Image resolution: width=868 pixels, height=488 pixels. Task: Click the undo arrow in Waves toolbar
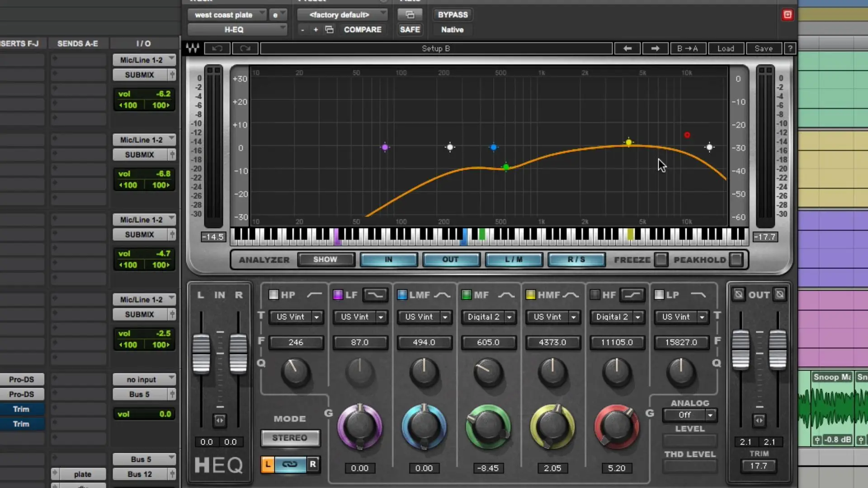[x=217, y=48]
